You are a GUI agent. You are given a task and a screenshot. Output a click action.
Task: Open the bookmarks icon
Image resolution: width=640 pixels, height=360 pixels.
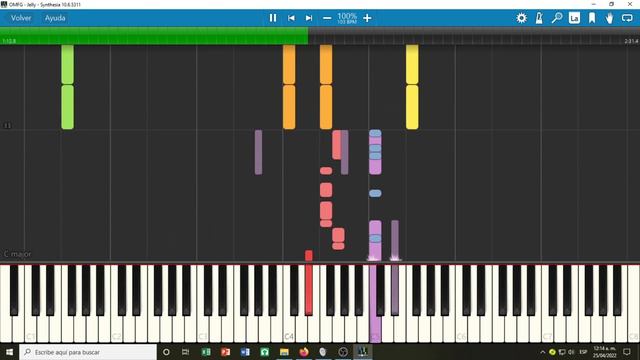pos(592,18)
